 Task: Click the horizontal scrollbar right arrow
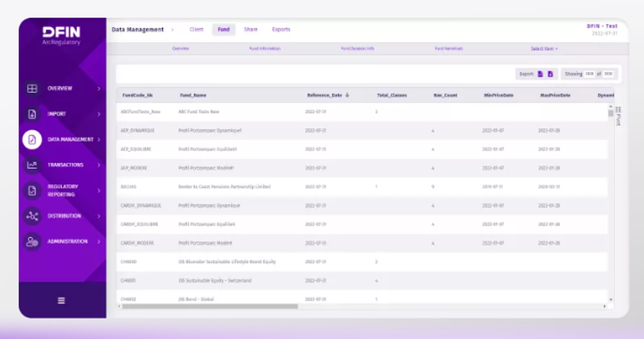click(x=605, y=306)
